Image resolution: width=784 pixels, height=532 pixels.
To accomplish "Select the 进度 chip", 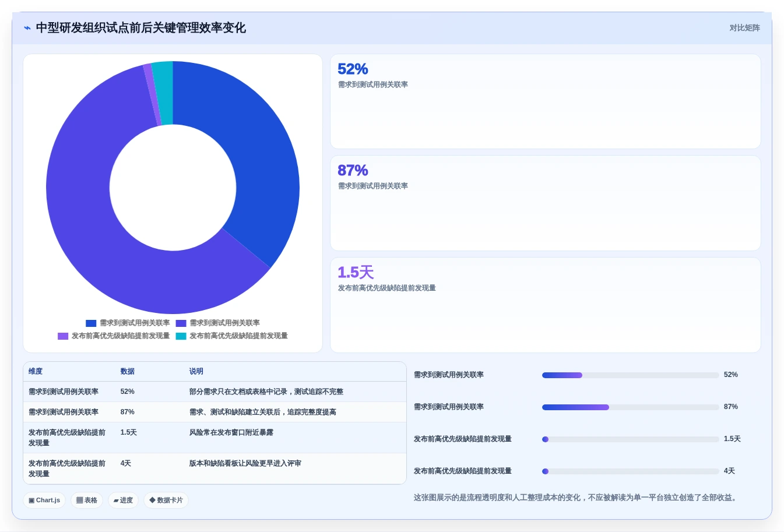I will point(123,500).
